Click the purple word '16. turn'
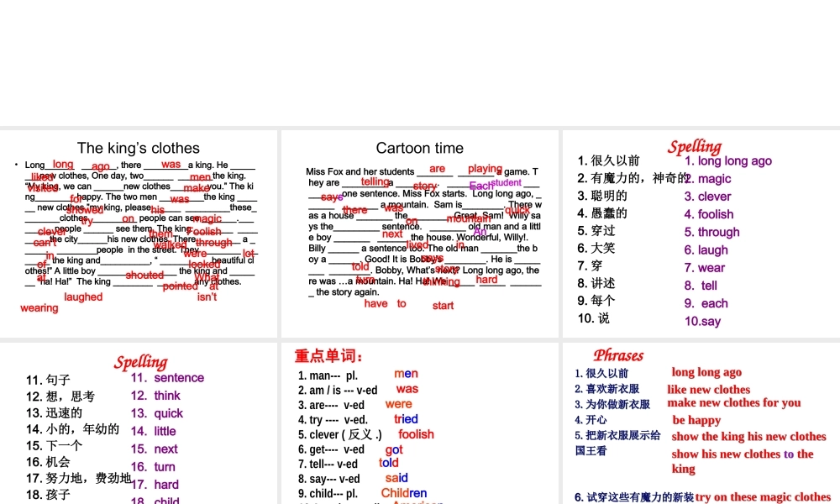 click(x=153, y=467)
